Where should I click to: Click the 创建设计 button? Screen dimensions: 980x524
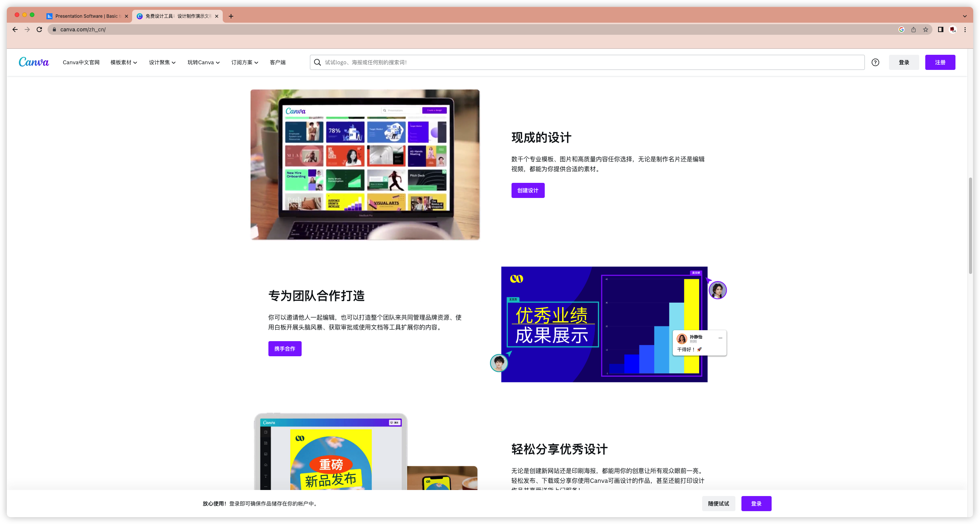pos(527,190)
